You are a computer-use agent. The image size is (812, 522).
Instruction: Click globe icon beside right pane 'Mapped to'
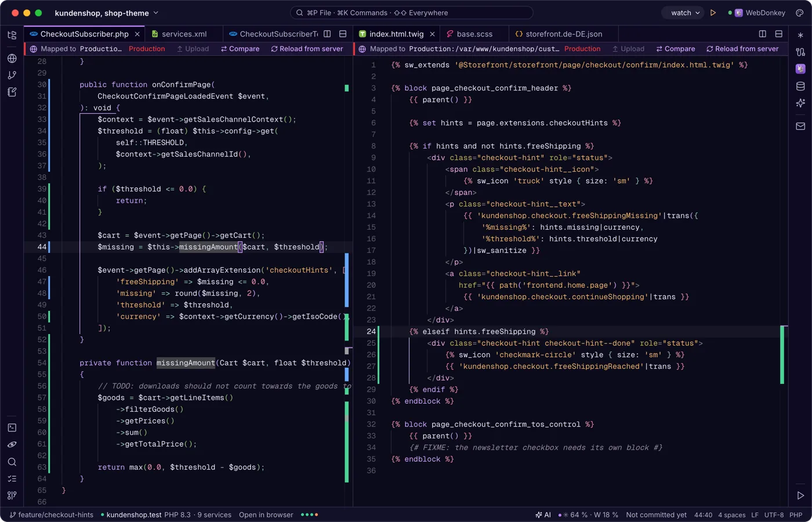pyautogui.click(x=362, y=49)
